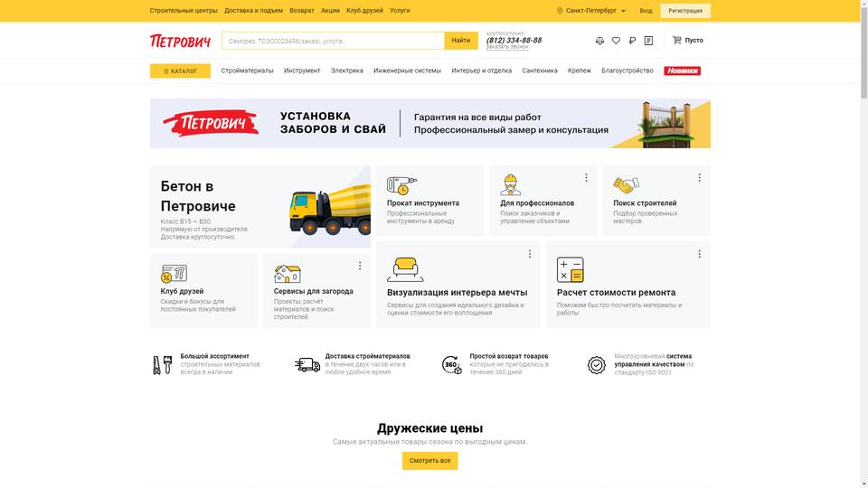Click the Регистрация button

[685, 11]
